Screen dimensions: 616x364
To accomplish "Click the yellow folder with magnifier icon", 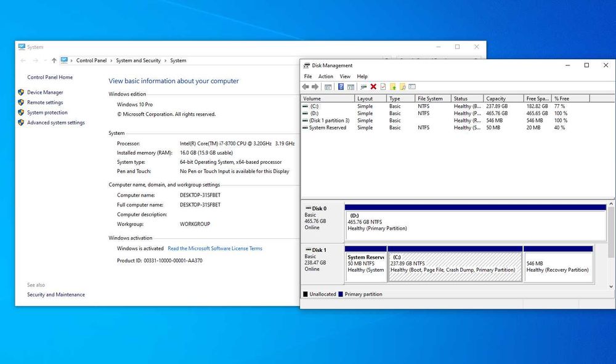I will (x=402, y=87).
